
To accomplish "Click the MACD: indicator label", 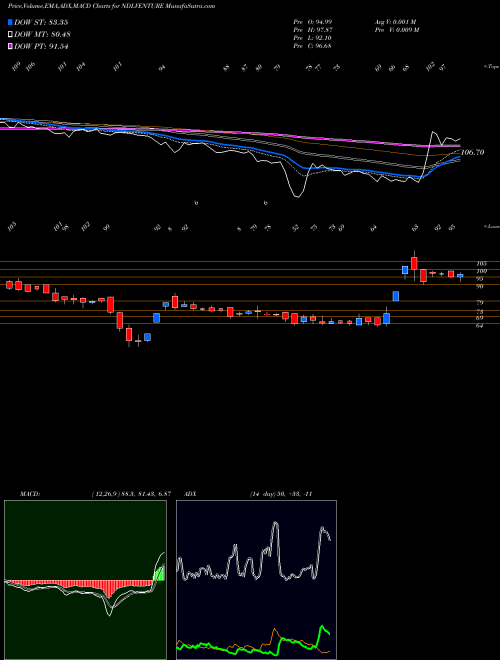I will tap(30, 494).
